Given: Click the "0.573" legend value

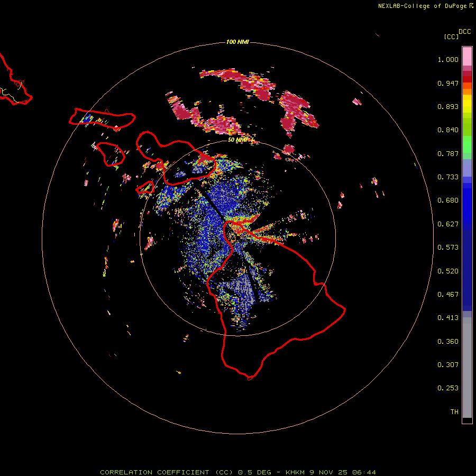Looking at the screenshot, I should 448,248.
